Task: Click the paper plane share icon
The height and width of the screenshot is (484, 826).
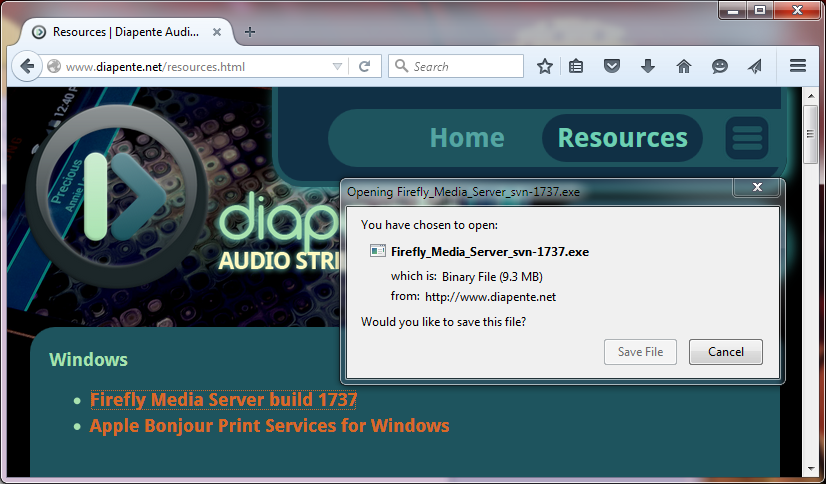Action: point(755,67)
